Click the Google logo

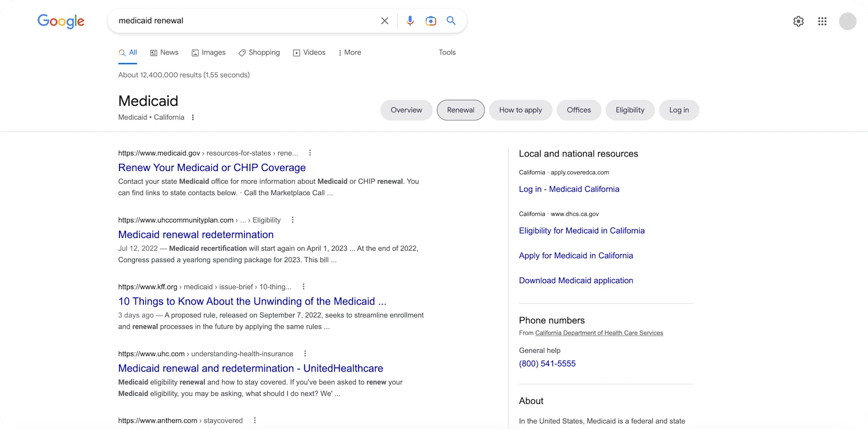point(61,21)
